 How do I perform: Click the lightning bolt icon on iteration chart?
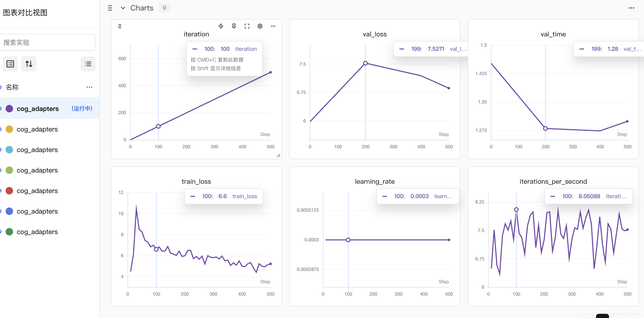[221, 26]
